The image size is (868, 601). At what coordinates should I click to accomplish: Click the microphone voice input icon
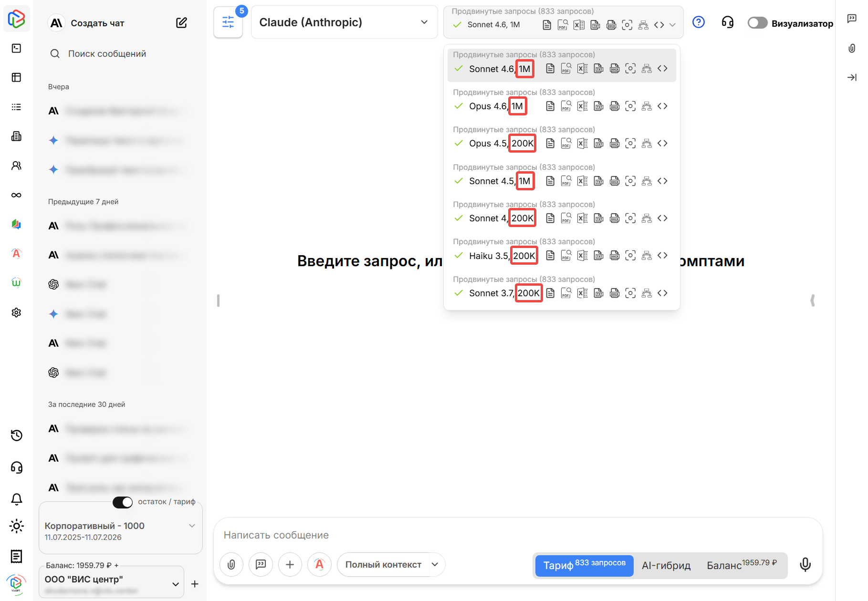tap(805, 565)
